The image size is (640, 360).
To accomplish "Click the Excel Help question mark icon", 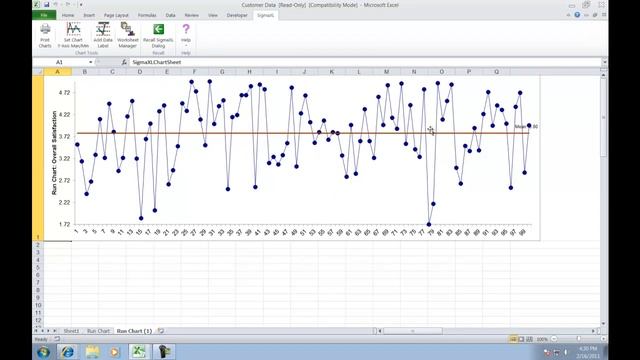I will click(577, 15).
